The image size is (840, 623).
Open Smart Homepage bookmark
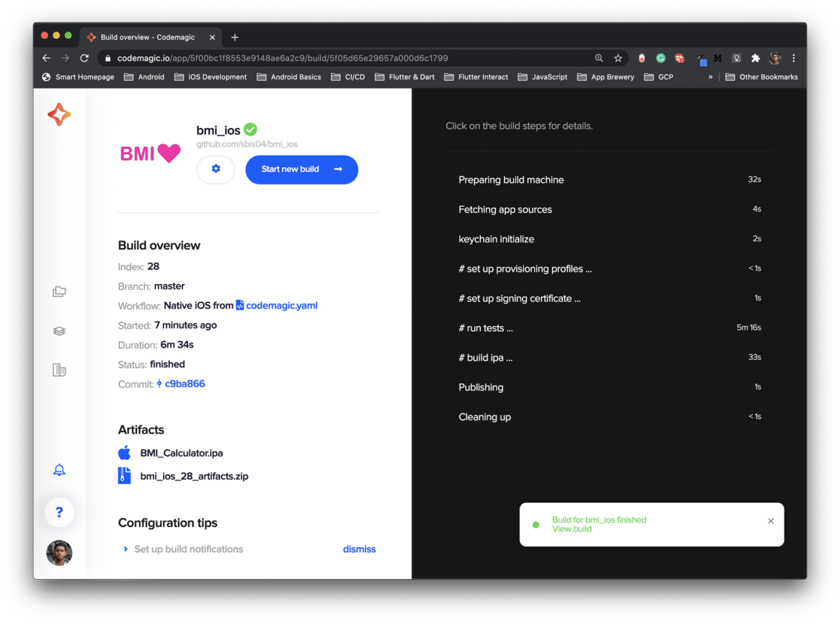click(x=78, y=77)
